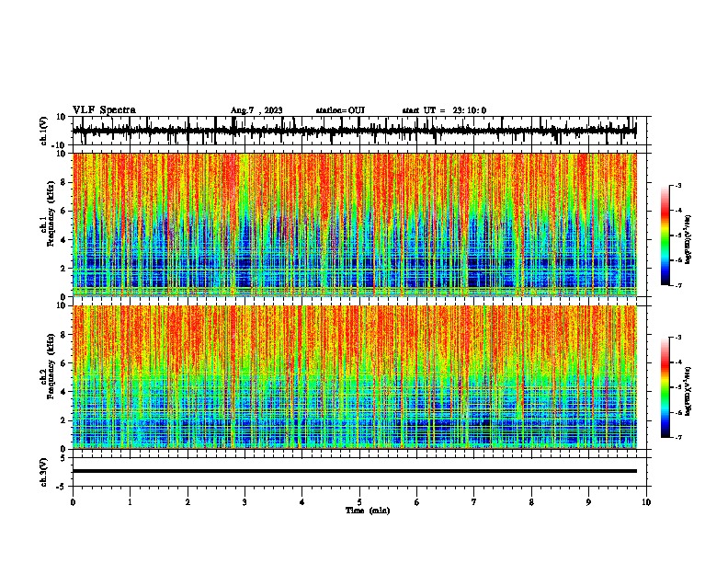
Task: Click the ch.2 frequency spectrogram plot
Action: coord(355,377)
